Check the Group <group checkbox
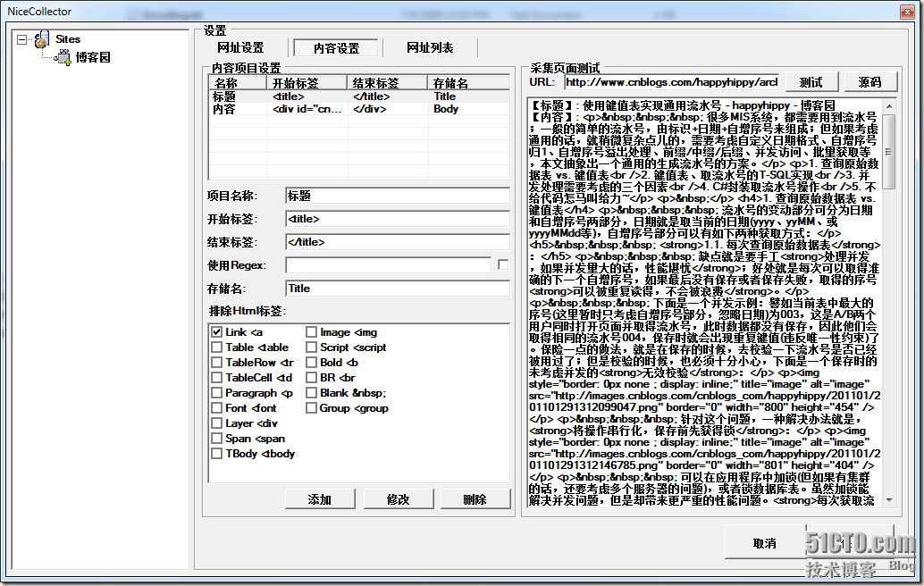The height and width of the screenshot is (586, 924). tap(311, 408)
